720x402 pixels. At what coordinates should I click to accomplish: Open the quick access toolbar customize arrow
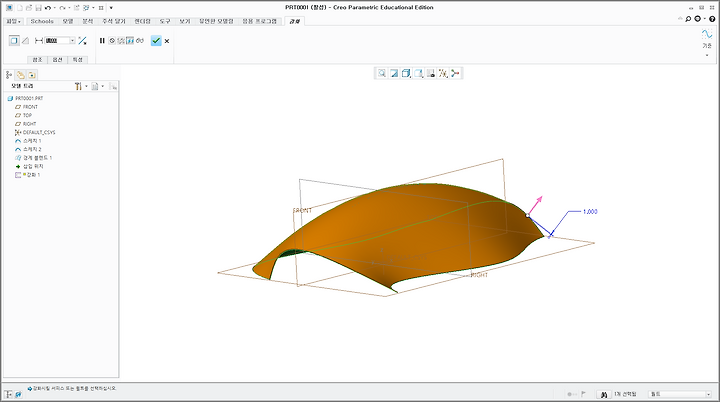(x=111, y=8)
